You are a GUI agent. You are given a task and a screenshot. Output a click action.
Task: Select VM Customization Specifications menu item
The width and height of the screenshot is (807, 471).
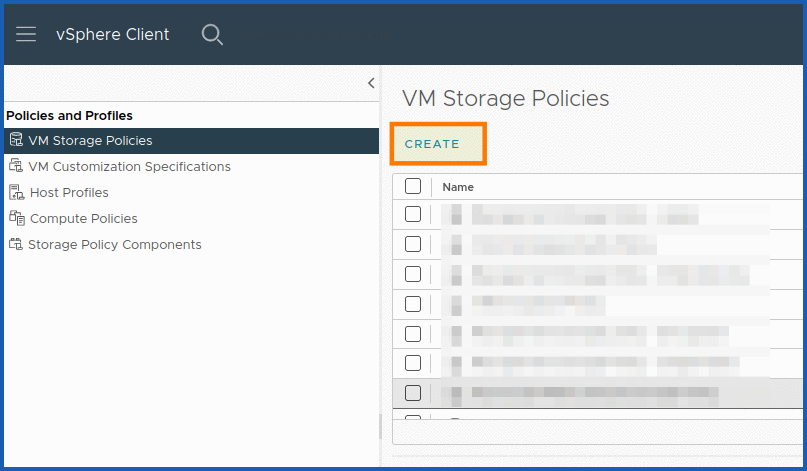pyautogui.click(x=129, y=166)
